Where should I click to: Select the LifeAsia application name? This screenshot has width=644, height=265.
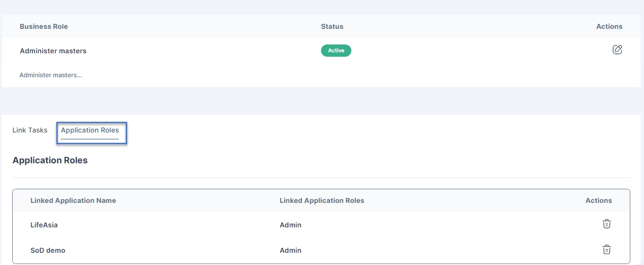pyautogui.click(x=44, y=225)
